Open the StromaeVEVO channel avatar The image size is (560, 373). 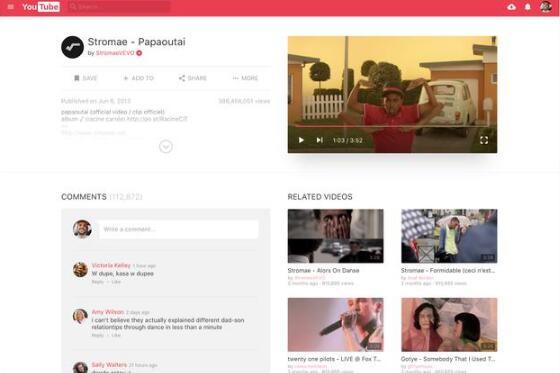coord(72,47)
